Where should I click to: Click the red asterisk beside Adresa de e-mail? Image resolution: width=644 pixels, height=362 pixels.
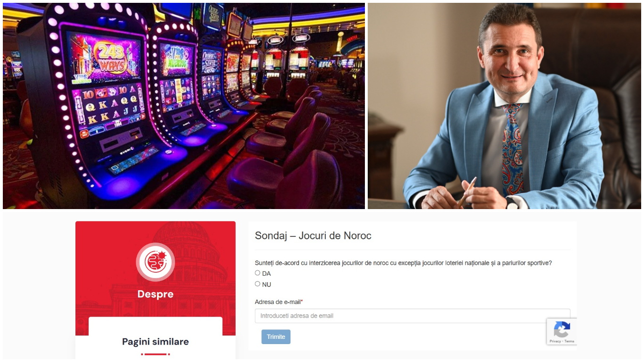(x=302, y=302)
